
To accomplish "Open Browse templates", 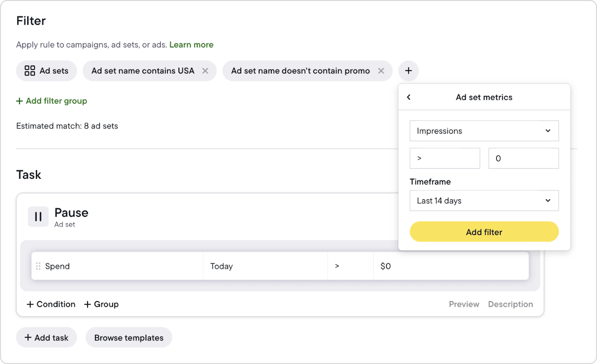I will (x=129, y=338).
